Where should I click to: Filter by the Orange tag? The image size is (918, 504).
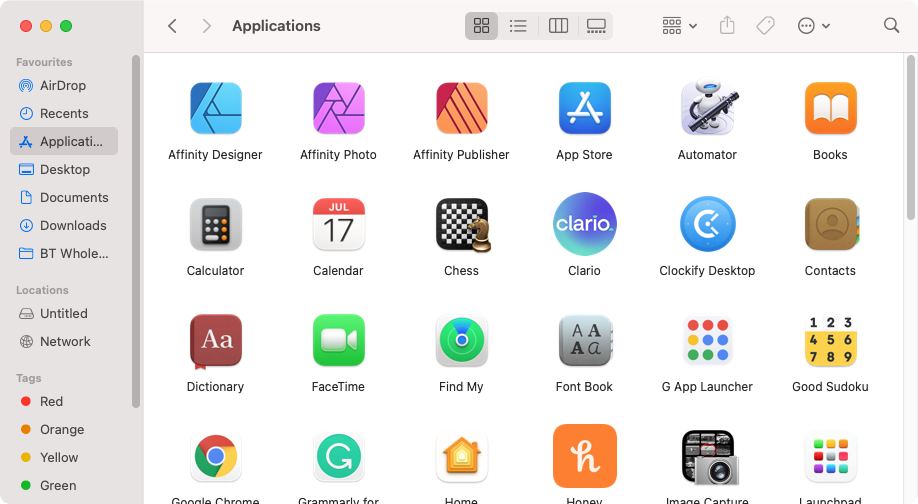coord(64,430)
